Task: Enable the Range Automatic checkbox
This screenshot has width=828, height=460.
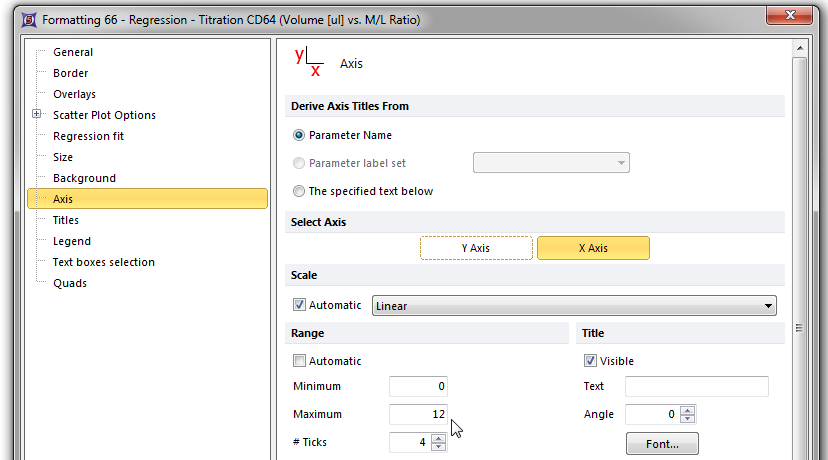Action: 299,361
